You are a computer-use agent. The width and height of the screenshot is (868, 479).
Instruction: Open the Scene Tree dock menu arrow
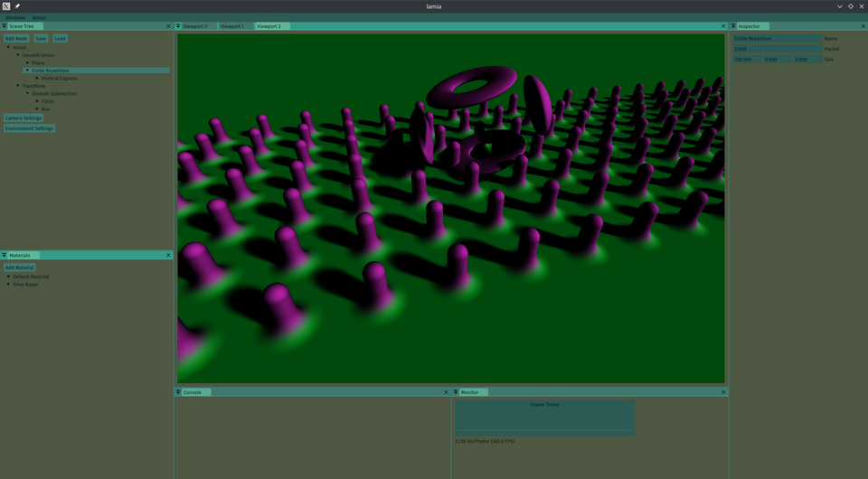tap(5, 26)
